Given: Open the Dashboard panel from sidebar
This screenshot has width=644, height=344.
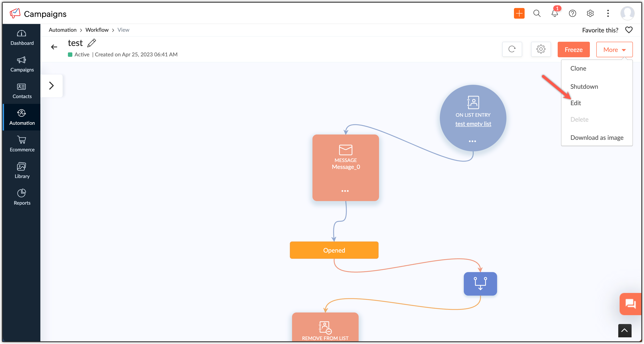Looking at the screenshot, I should [x=22, y=38].
